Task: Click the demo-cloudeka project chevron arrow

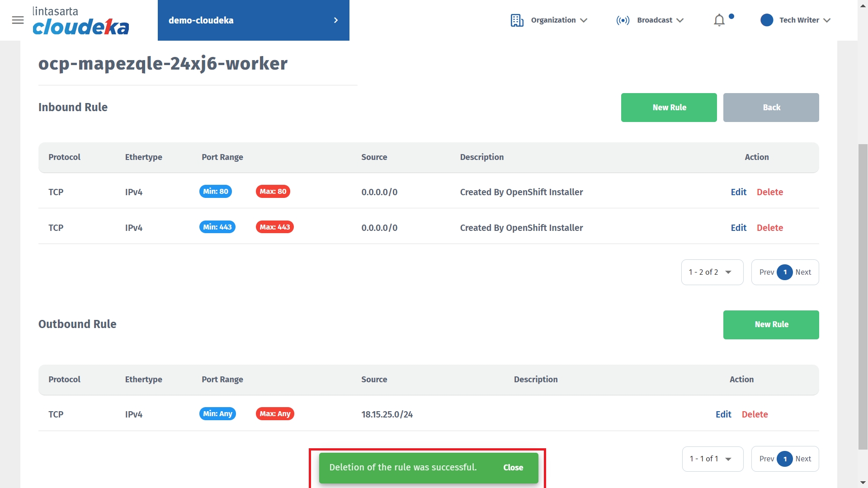Action: tap(335, 20)
